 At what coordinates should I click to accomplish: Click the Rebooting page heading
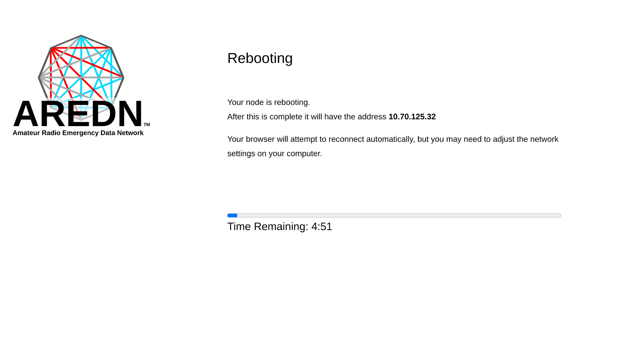(260, 58)
